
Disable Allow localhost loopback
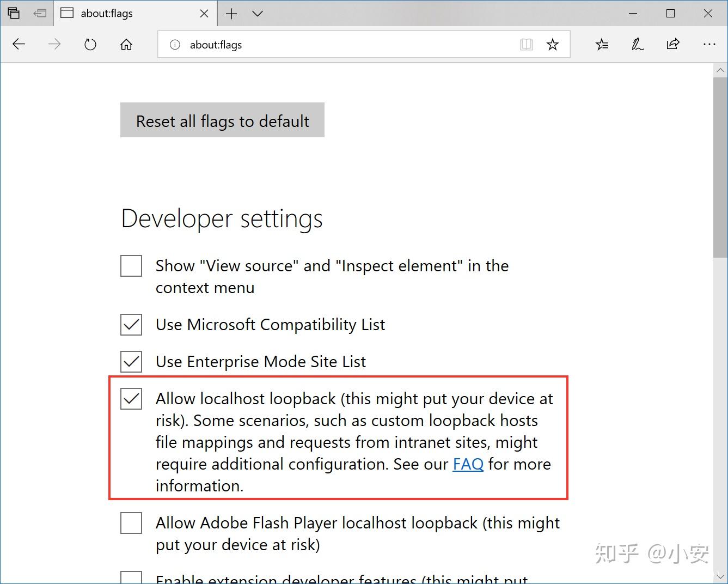(x=131, y=399)
